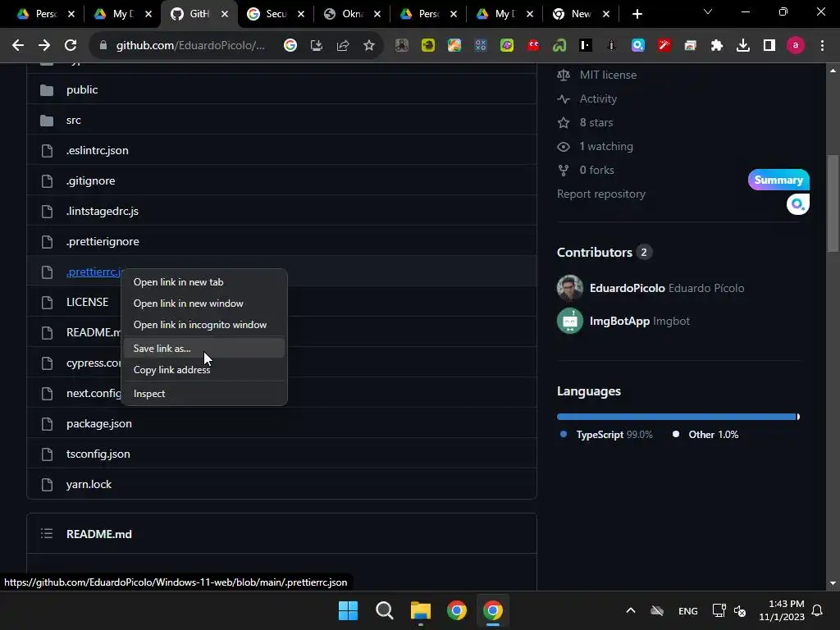Click the browser forward arrow
Viewport: 840px width, 630px height.
tap(44, 46)
